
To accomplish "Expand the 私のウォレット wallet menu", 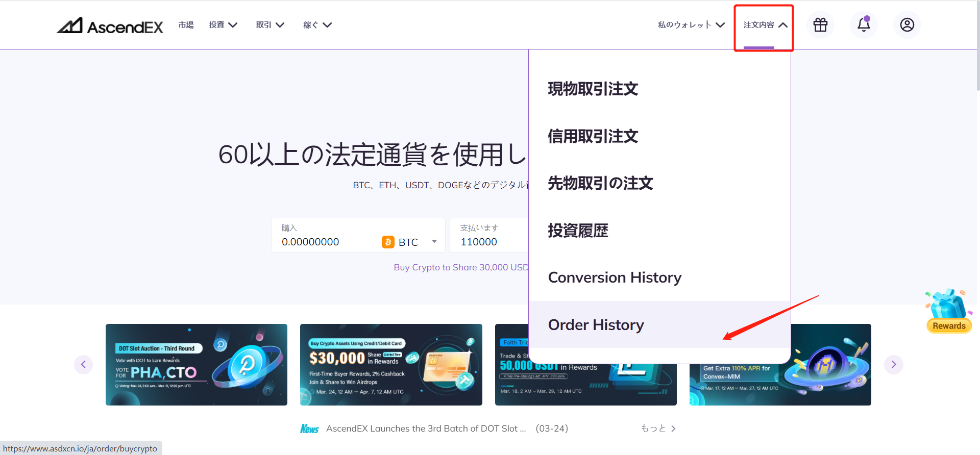I will point(691,24).
